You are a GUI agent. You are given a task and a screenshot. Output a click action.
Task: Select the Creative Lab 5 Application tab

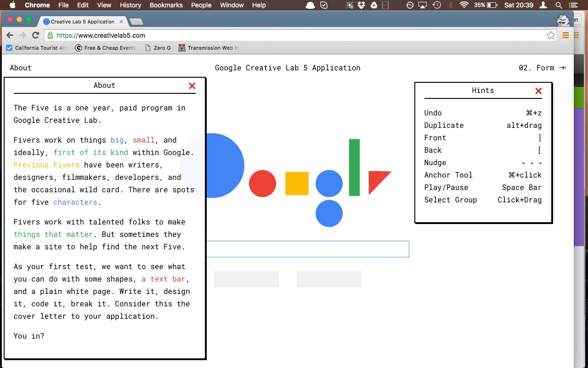coord(82,21)
